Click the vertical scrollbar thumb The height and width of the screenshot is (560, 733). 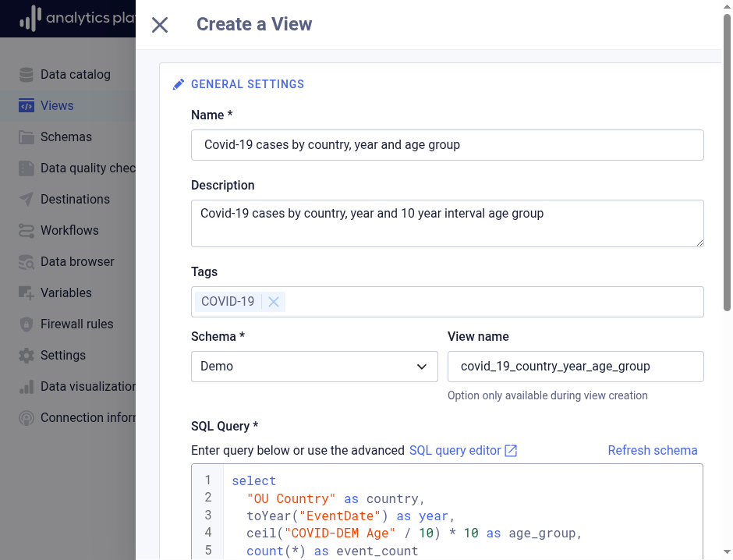click(727, 162)
